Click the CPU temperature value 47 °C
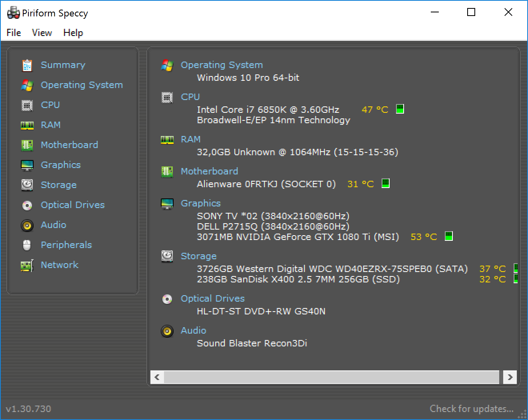The height and width of the screenshot is (420, 528). [375, 110]
